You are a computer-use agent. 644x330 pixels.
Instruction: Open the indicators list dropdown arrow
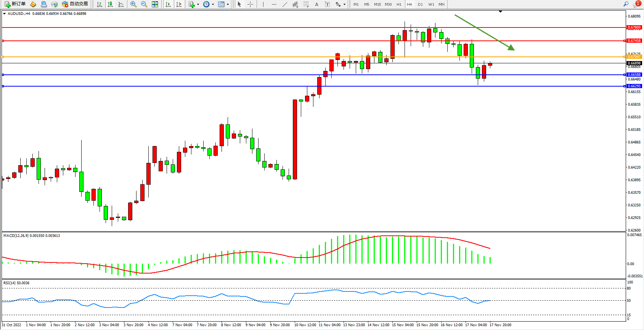click(198, 5)
